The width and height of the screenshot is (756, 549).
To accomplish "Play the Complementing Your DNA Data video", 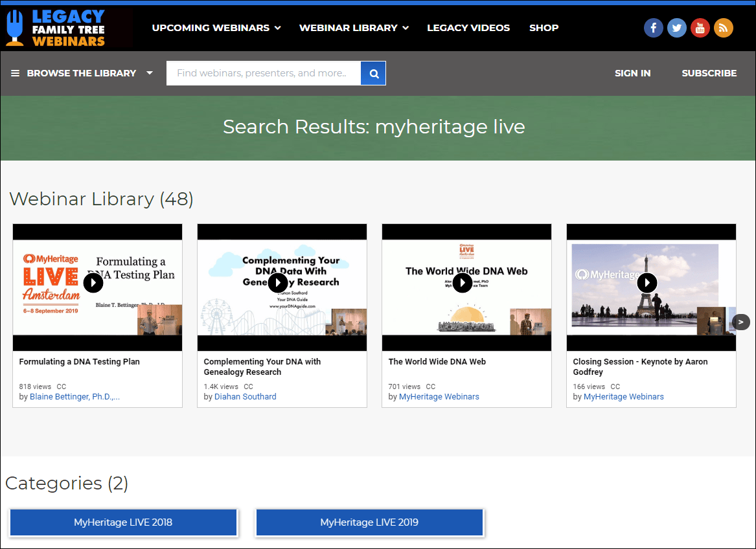I will pyautogui.click(x=278, y=283).
